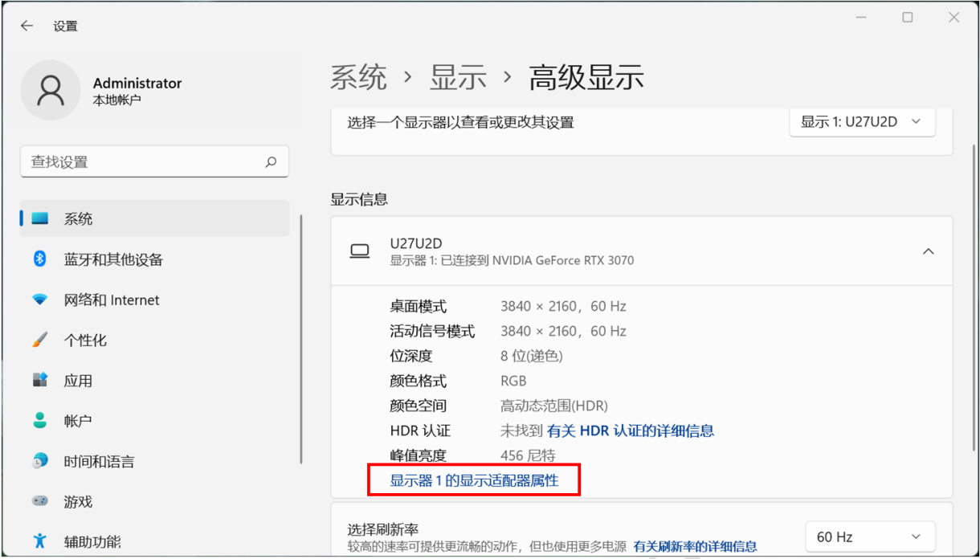This screenshot has width=980, height=559.
Task: Navigate to 显示 in the breadcrumb
Action: 458,78
